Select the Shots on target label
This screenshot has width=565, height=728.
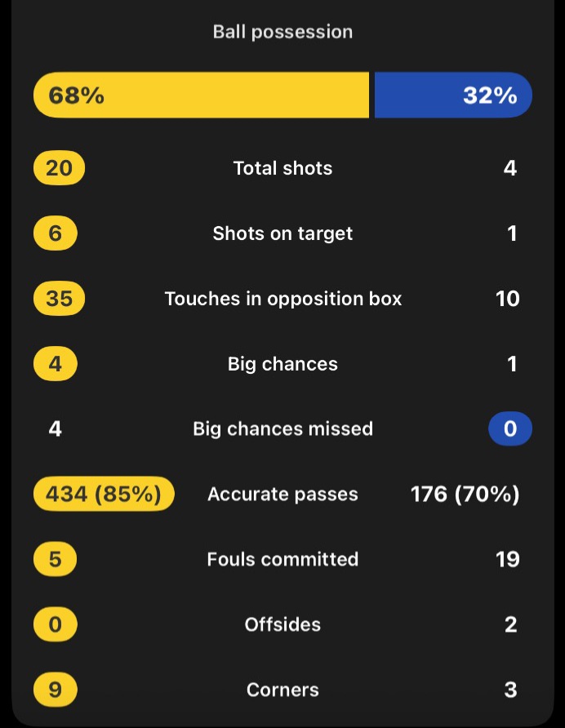[x=282, y=233]
